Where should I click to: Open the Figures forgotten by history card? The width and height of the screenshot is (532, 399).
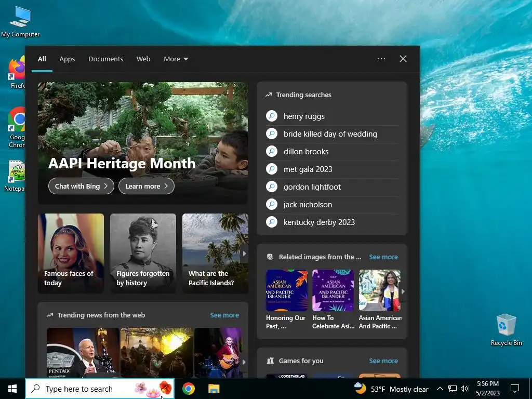pos(143,253)
